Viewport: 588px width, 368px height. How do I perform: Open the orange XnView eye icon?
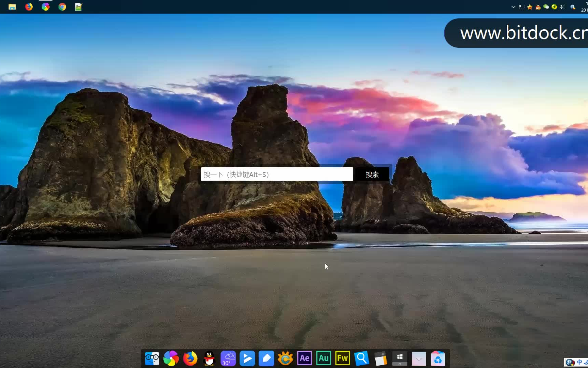[285, 358]
